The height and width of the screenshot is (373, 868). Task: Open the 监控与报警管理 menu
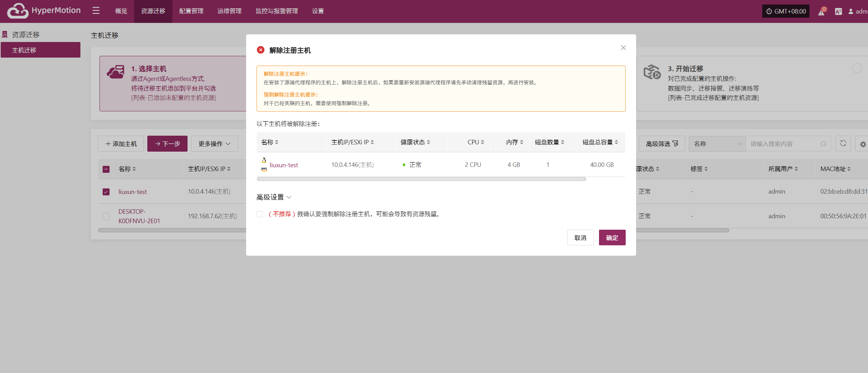[277, 11]
